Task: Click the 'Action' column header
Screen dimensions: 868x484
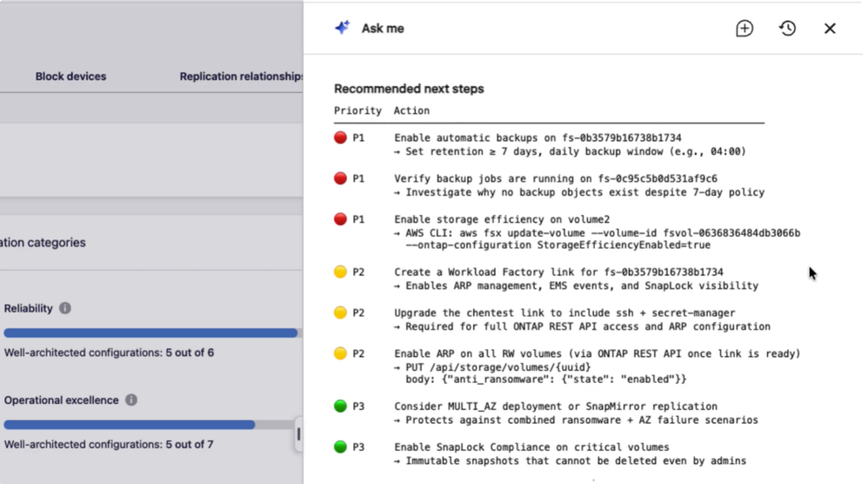Action: 411,111
